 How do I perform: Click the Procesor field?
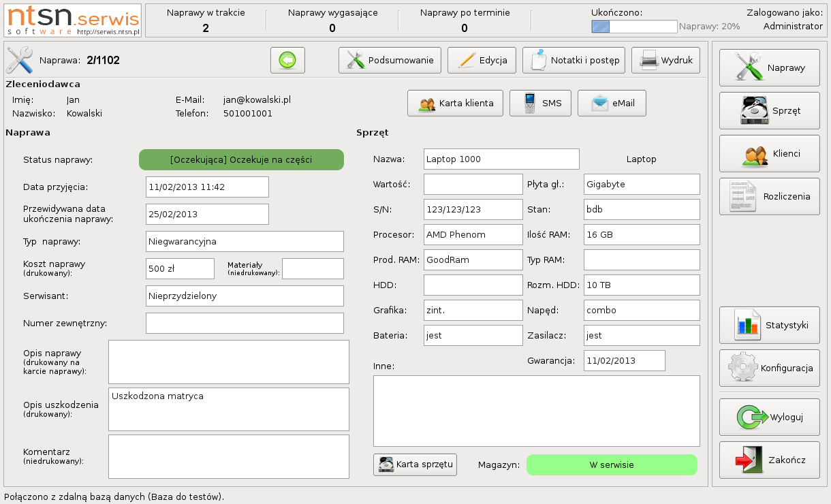tap(473, 234)
